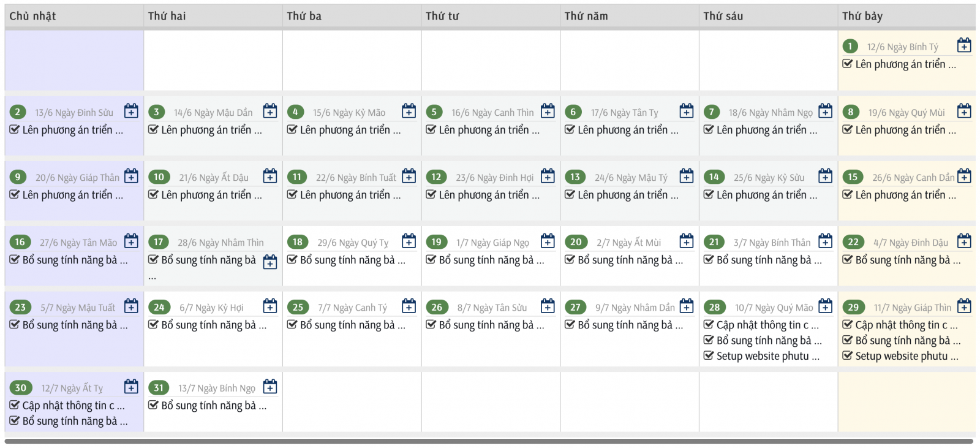The width and height of the screenshot is (980, 448).
Task: Click the add icon for day 29
Action: (x=964, y=306)
